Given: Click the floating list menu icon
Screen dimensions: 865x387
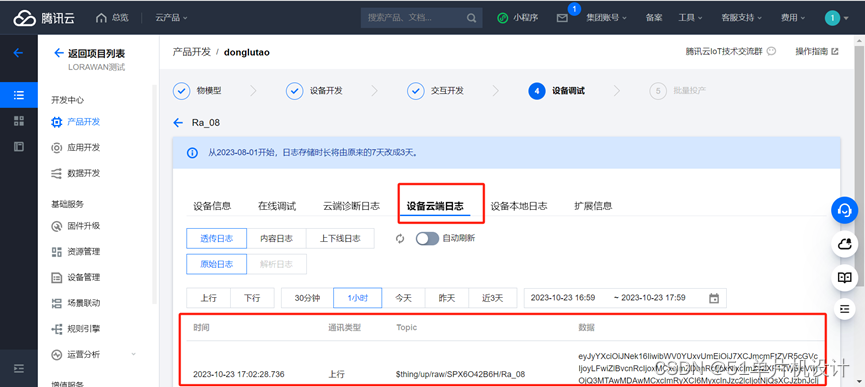Looking at the screenshot, I should 845,309.
